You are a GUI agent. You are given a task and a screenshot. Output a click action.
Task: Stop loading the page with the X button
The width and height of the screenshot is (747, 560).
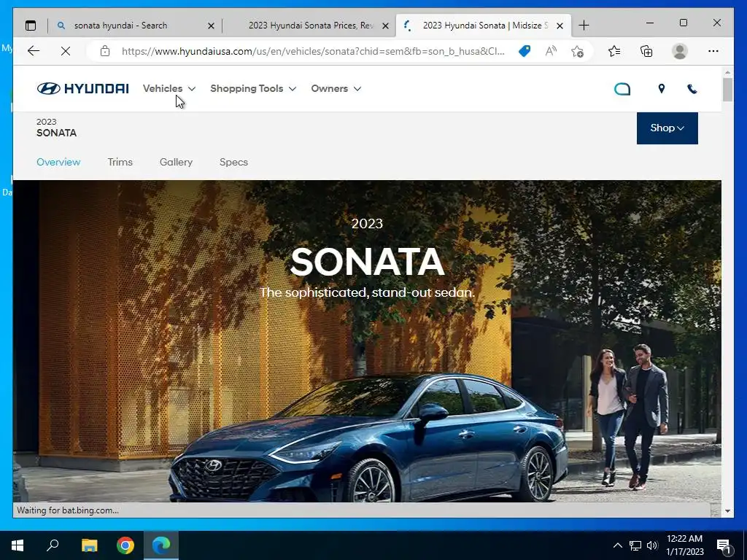66,51
